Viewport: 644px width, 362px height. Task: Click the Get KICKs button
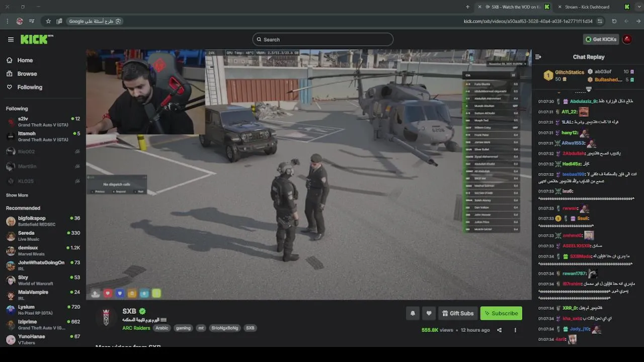click(601, 39)
